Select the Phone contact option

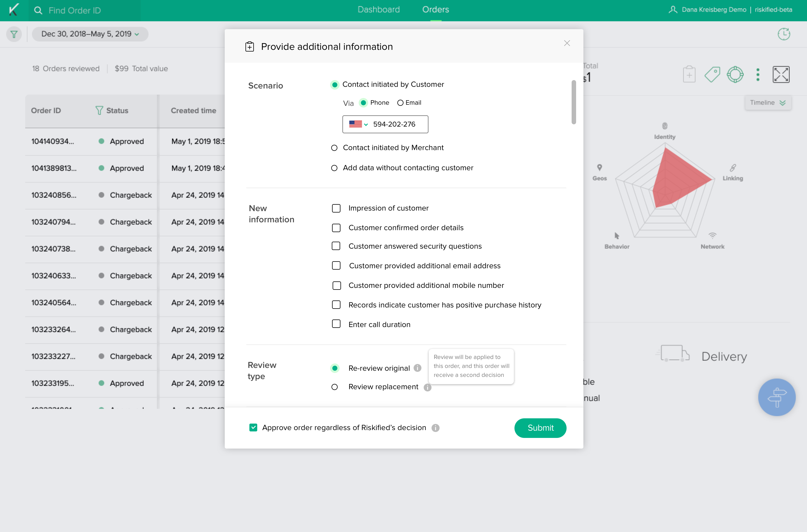363,102
